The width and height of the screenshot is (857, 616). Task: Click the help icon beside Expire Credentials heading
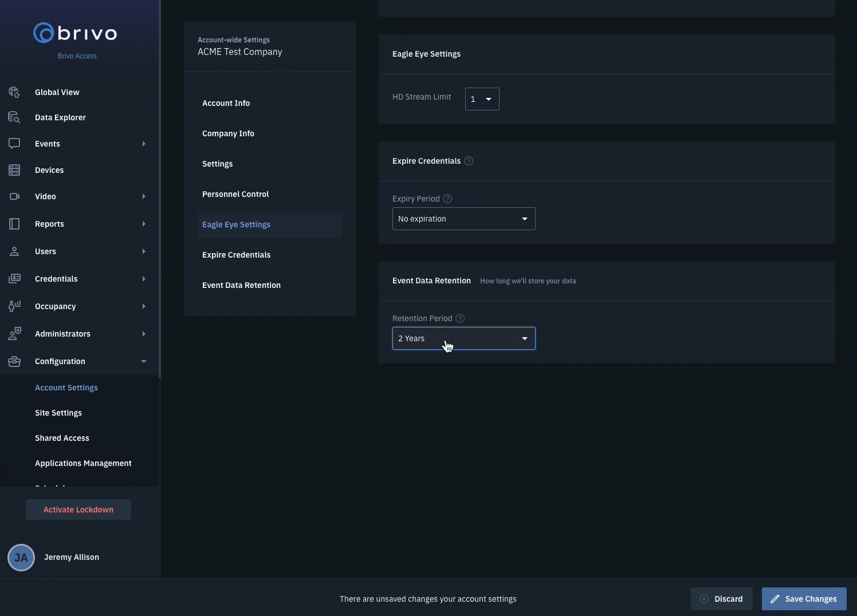(469, 161)
